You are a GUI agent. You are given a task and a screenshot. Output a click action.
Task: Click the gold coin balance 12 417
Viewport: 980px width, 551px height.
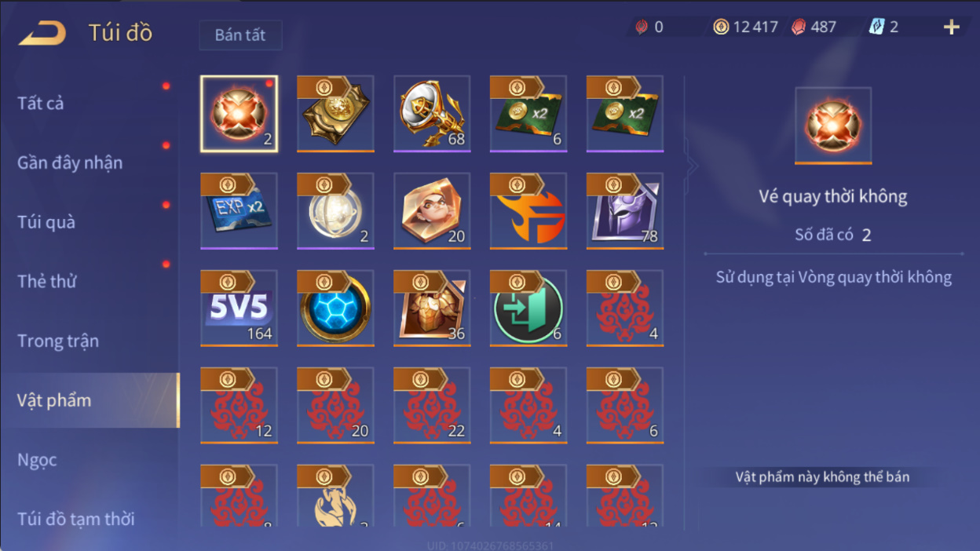tap(745, 27)
